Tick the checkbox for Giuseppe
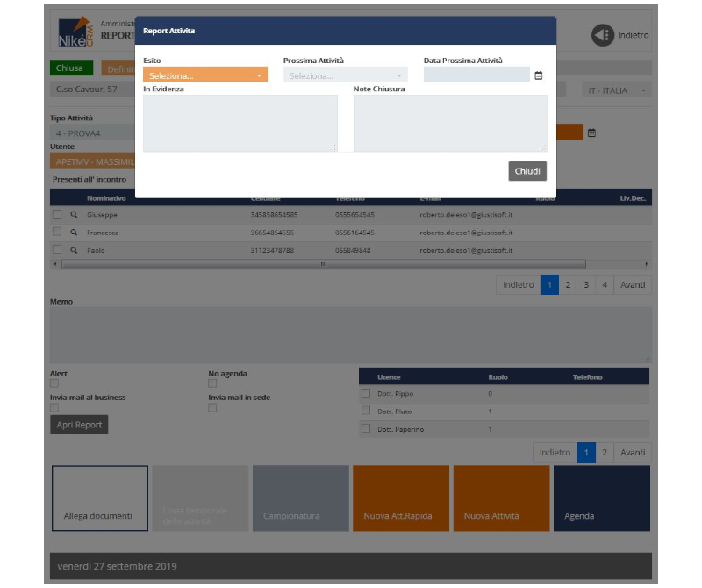Screen dimensions: 702x588 [x=57, y=214]
